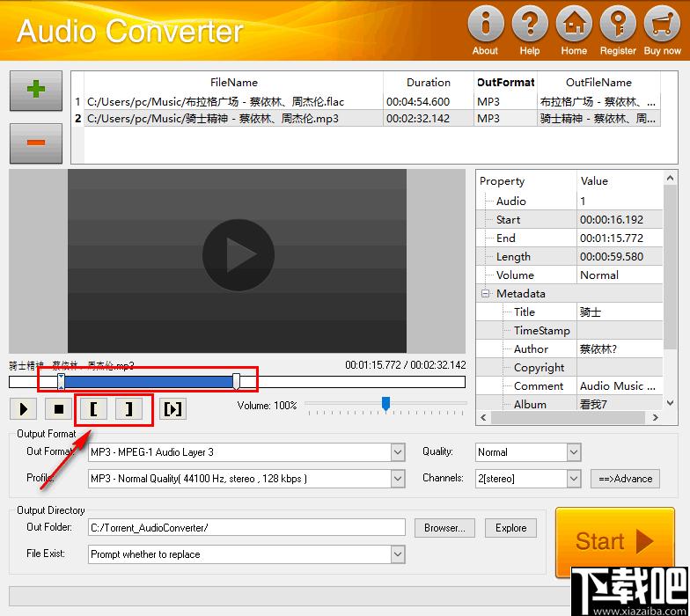The width and height of the screenshot is (690, 616).
Task: Select the Copyright property row
Action: 570,368
